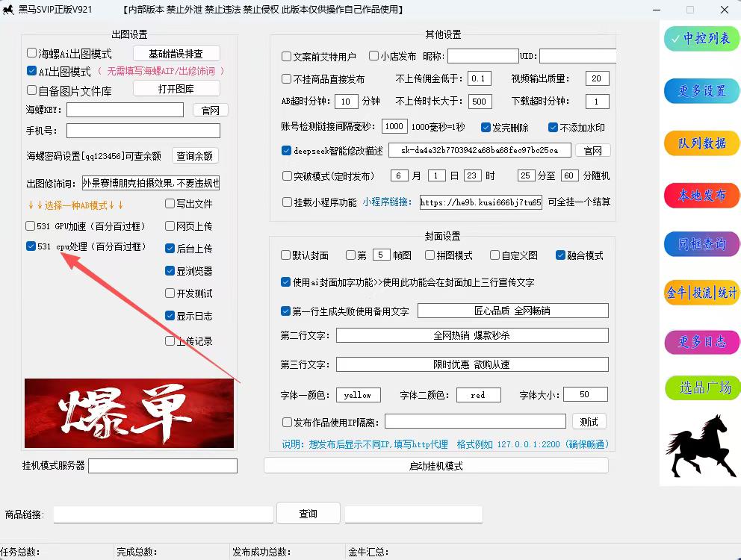Viewport: 741px width, 560px height.
Task: Open 选品广场
Action: [x=701, y=388]
